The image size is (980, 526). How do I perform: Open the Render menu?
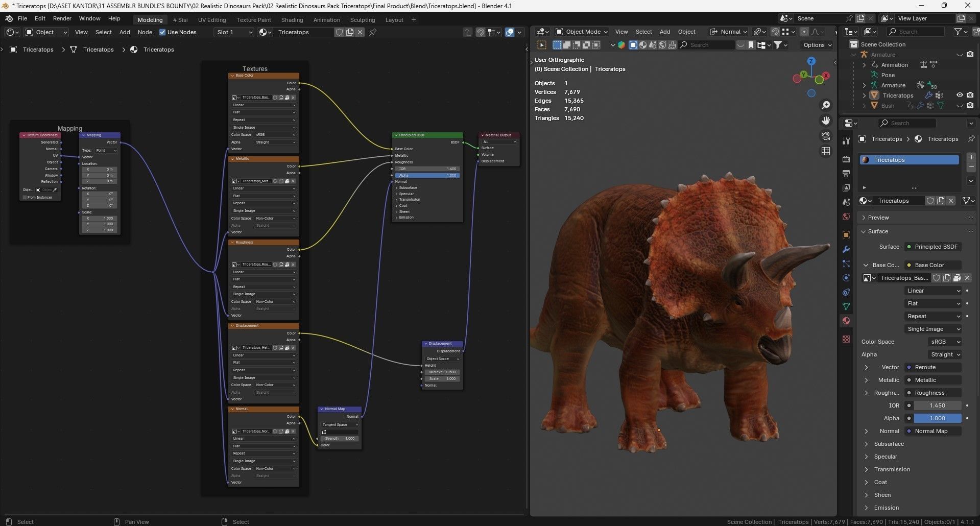62,18
